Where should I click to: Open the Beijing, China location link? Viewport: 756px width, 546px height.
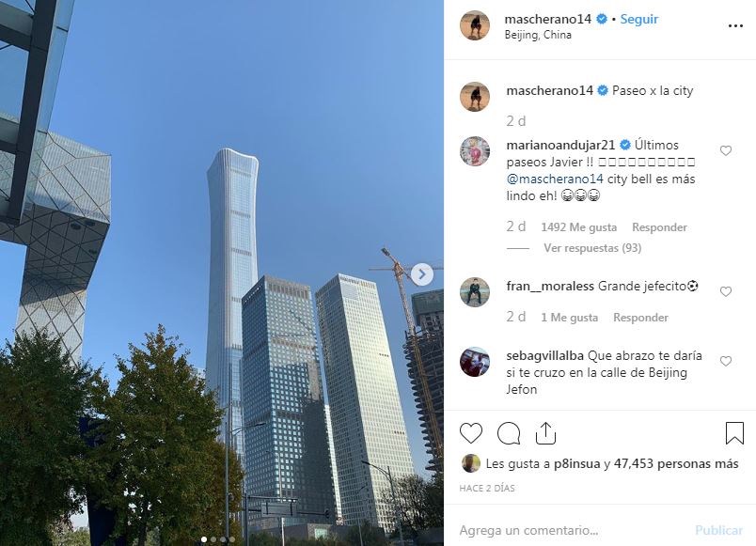[x=538, y=35]
